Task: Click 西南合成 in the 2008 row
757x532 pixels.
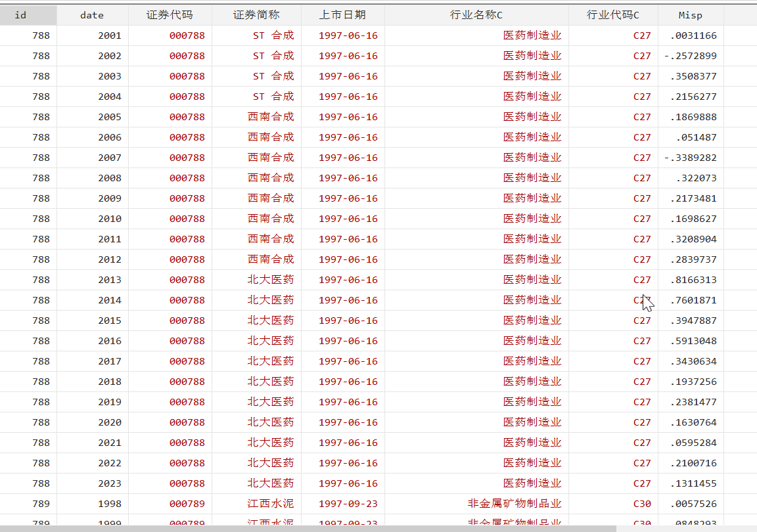Action: (271, 178)
